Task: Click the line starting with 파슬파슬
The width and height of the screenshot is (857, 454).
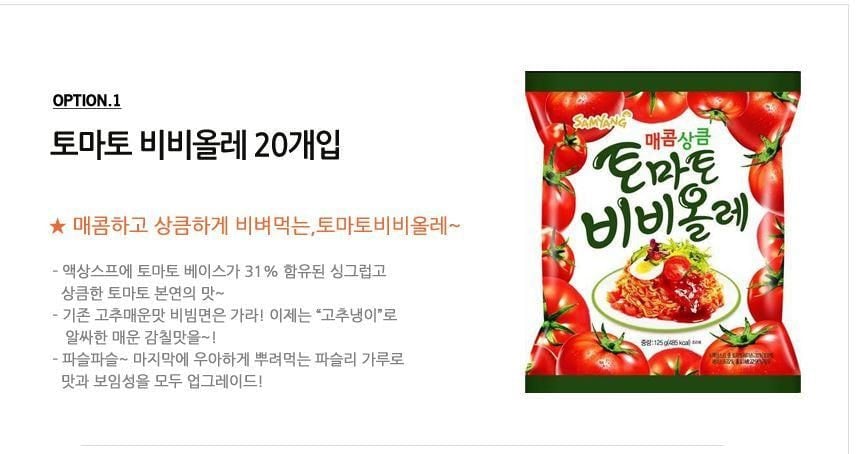Action: (228, 359)
